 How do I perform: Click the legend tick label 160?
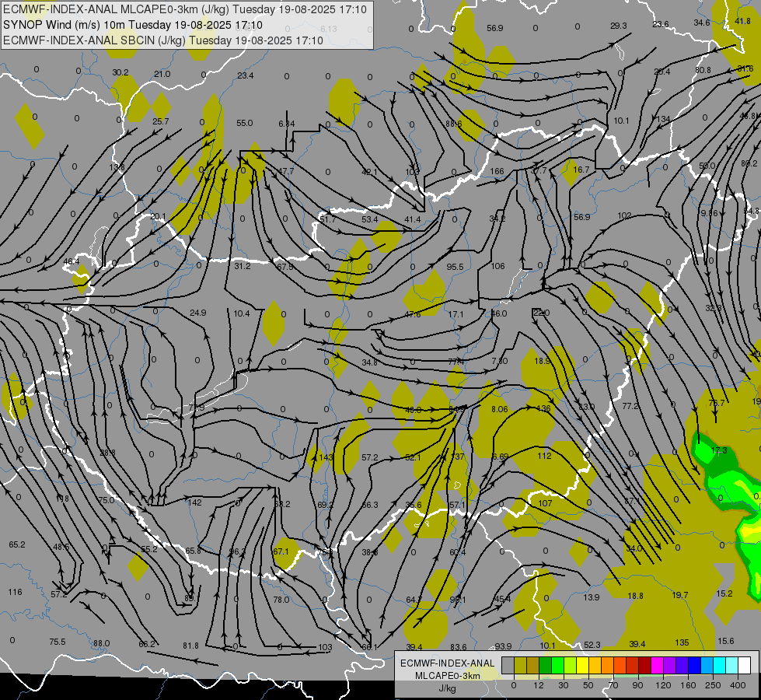coord(688,685)
